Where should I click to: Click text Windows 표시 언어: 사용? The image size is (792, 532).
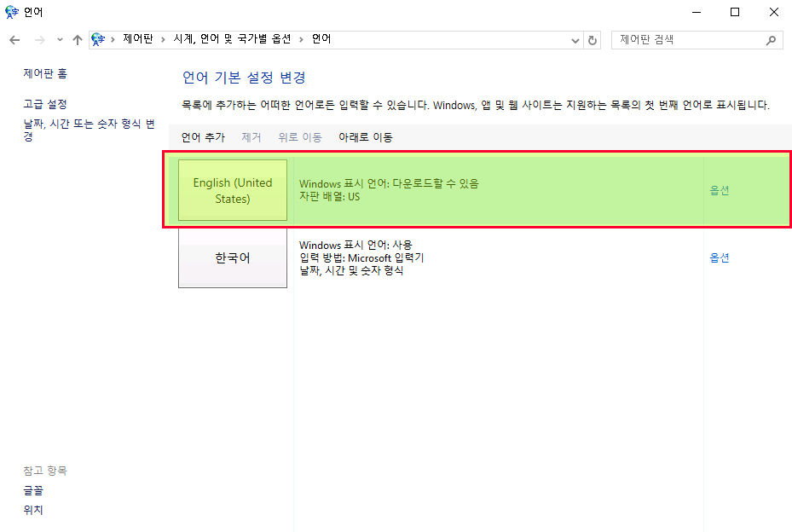pyautogui.click(x=356, y=245)
